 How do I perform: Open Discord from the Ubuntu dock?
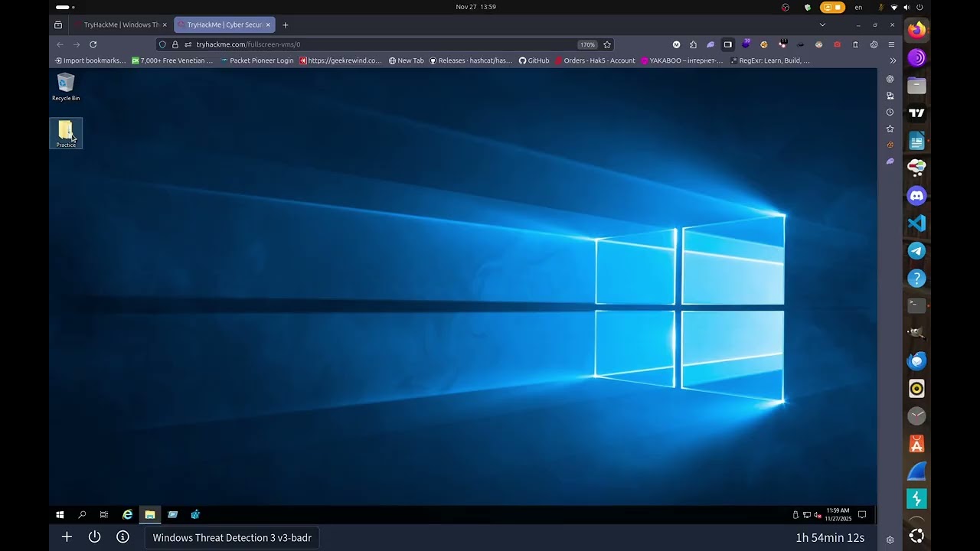[x=916, y=196]
